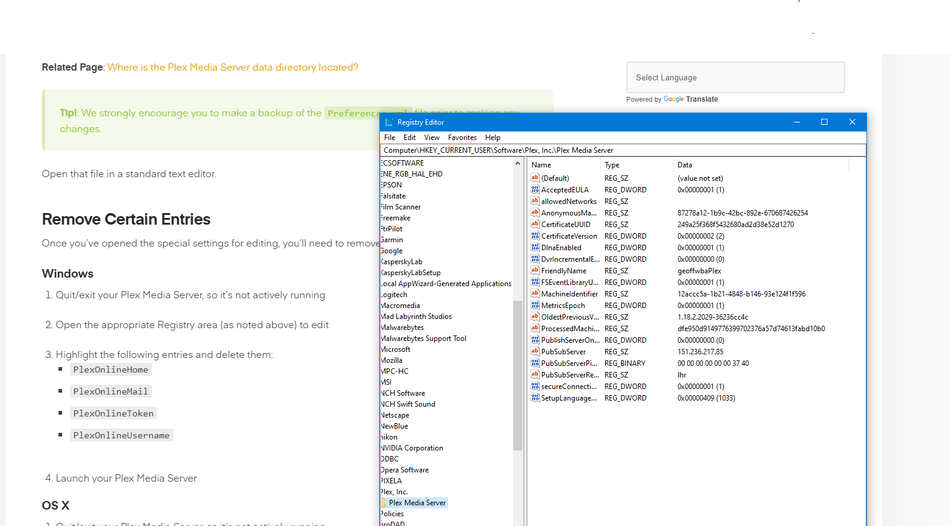The height and width of the screenshot is (526, 951).
Task: Click the REG_BINARY type cell
Action: pos(625,363)
